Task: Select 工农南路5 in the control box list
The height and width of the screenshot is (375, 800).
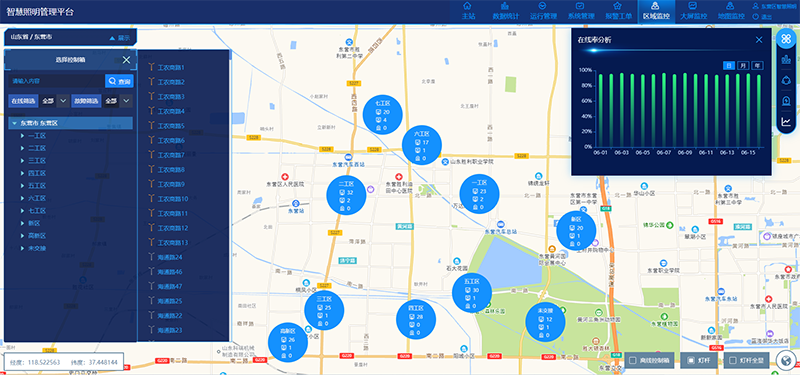Action: (x=171, y=126)
